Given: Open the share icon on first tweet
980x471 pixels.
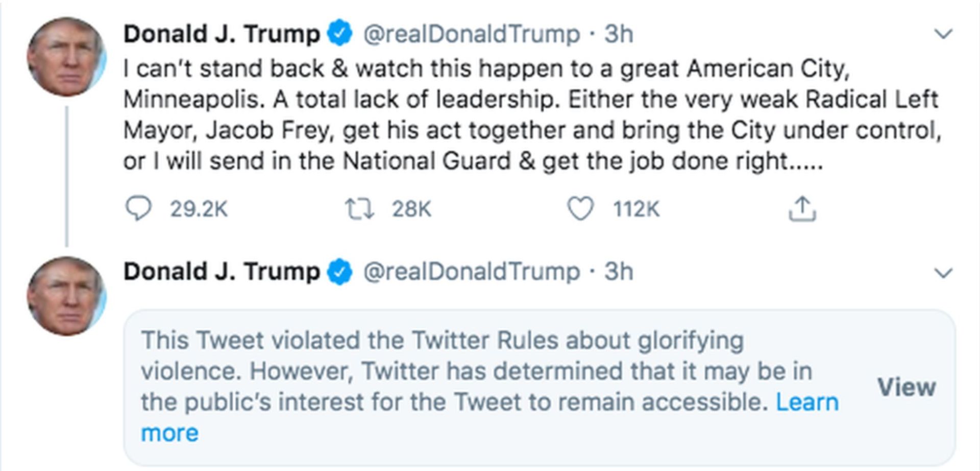Looking at the screenshot, I should [802, 209].
